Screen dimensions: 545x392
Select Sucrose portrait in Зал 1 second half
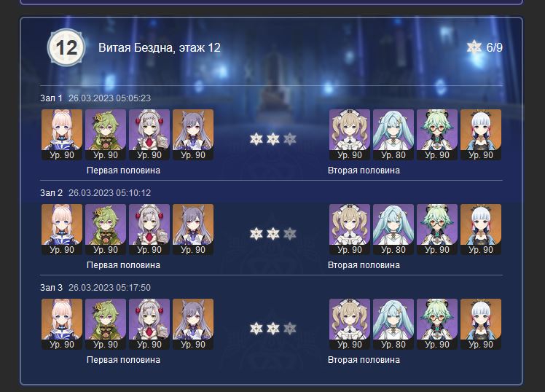tap(437, 135)
